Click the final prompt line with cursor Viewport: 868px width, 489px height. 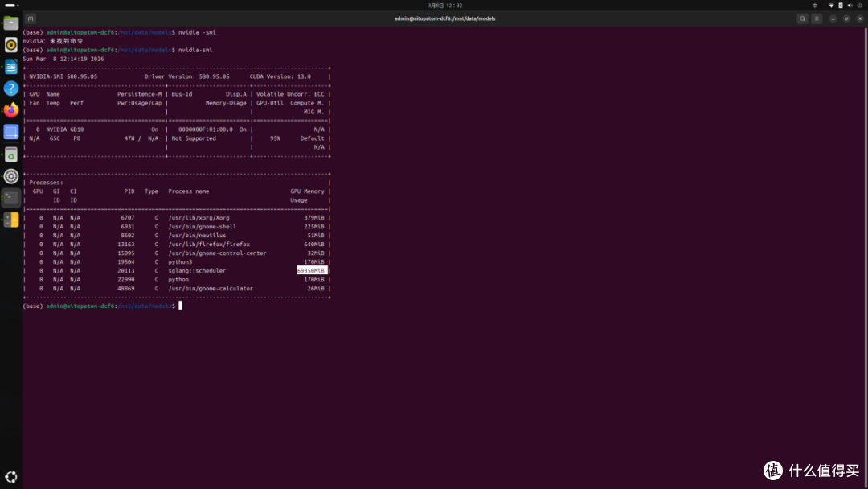[x=102, y=306]
